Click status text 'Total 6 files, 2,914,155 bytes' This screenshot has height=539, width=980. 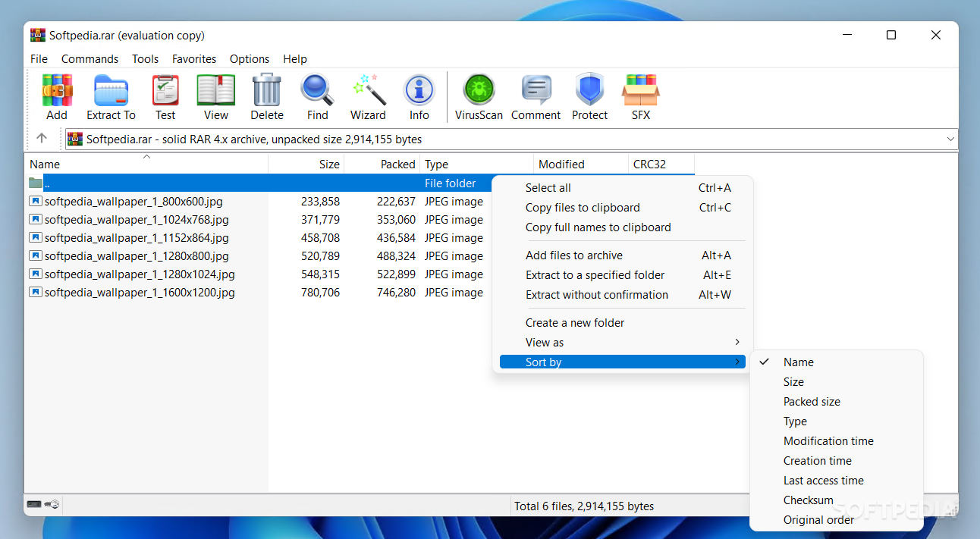pyautogui.click(x=584, y=506)
